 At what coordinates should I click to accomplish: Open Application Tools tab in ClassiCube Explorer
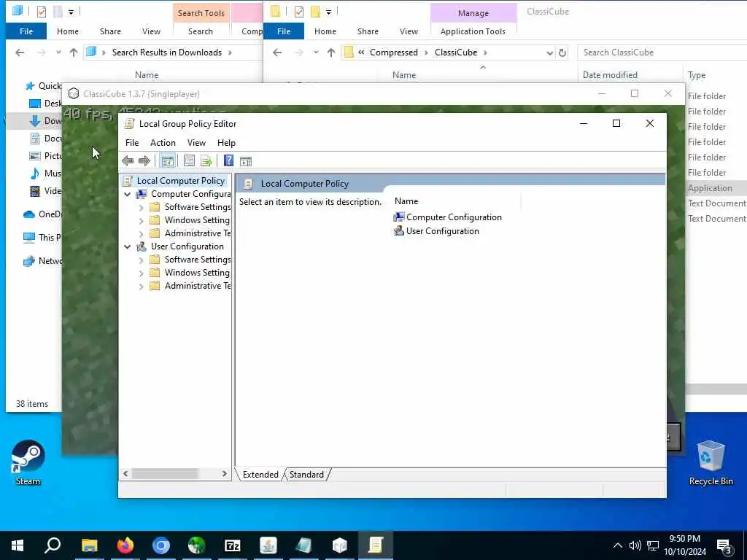473,31
